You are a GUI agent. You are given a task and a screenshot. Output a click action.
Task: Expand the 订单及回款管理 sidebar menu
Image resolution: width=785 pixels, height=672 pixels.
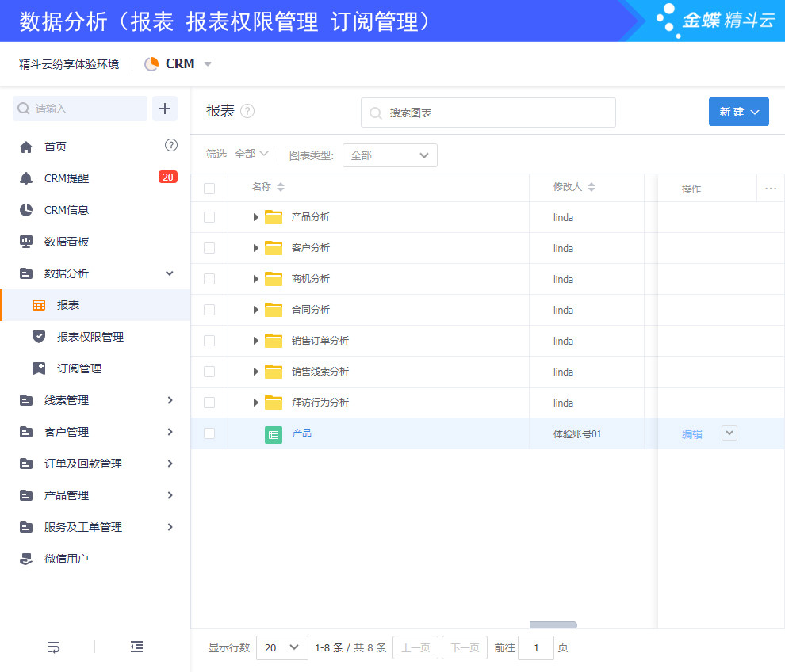(170, 464)
